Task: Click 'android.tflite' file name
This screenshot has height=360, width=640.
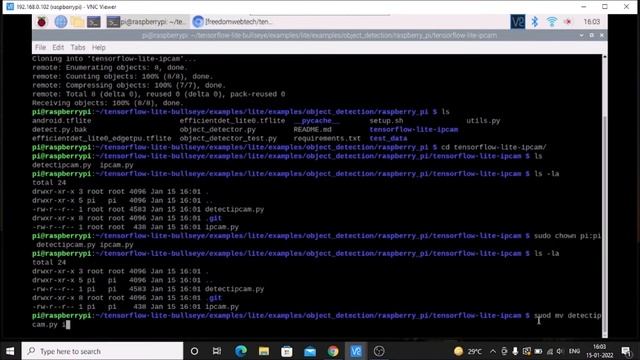Action: (x=62, y=120)
